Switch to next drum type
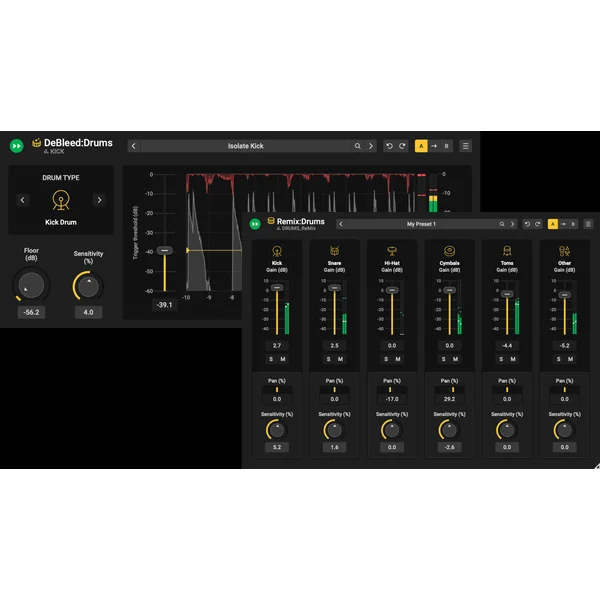 point(99,200)
